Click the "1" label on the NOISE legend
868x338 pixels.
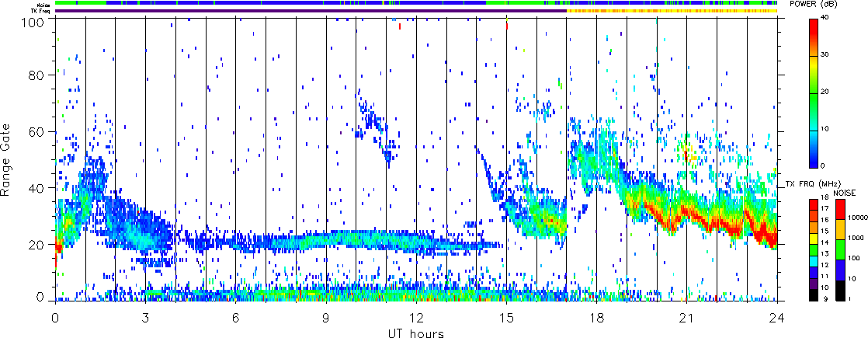coord(849,298)
